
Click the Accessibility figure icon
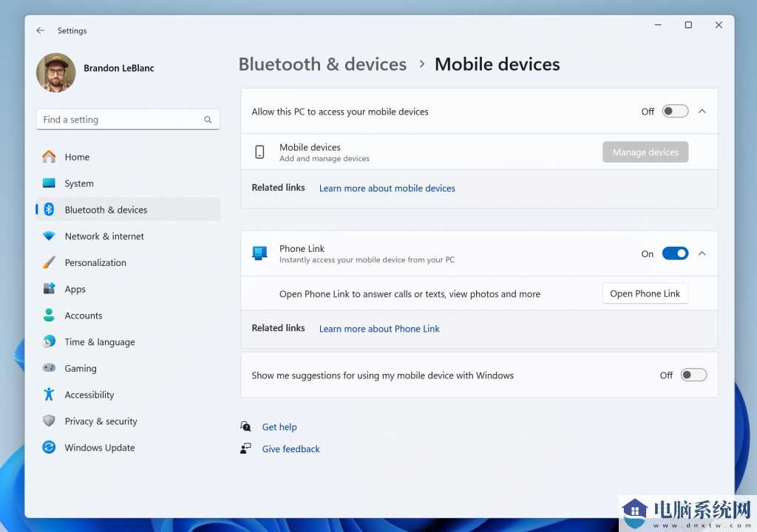(49, 395)
